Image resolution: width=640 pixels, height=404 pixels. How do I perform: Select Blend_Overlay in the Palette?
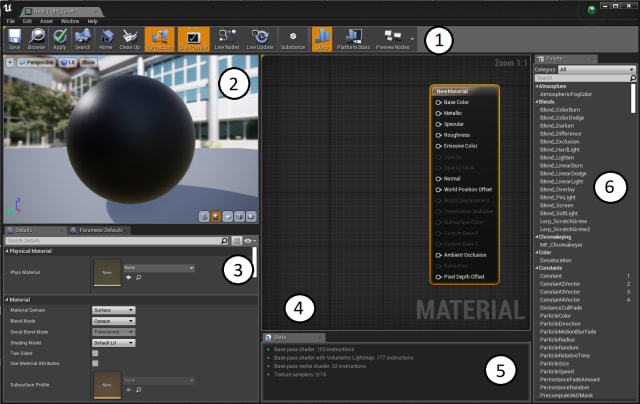pyautogui.click(x=557, y=189)
